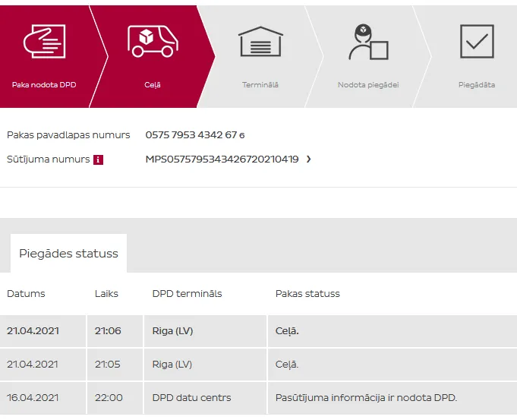Click the Pakas statuss column header

[307, 294]
